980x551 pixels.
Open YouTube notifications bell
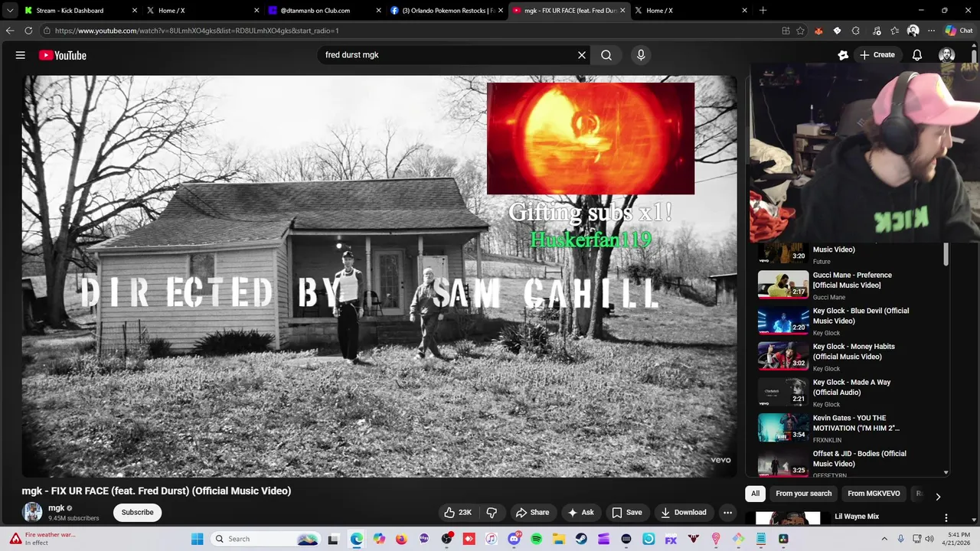[917, 55]
